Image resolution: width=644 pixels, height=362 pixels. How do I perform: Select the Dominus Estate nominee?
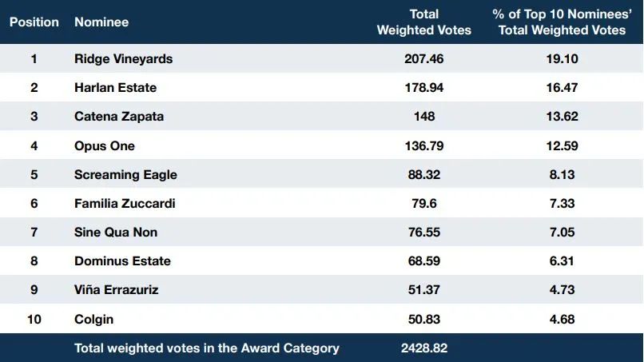point(122,261)
